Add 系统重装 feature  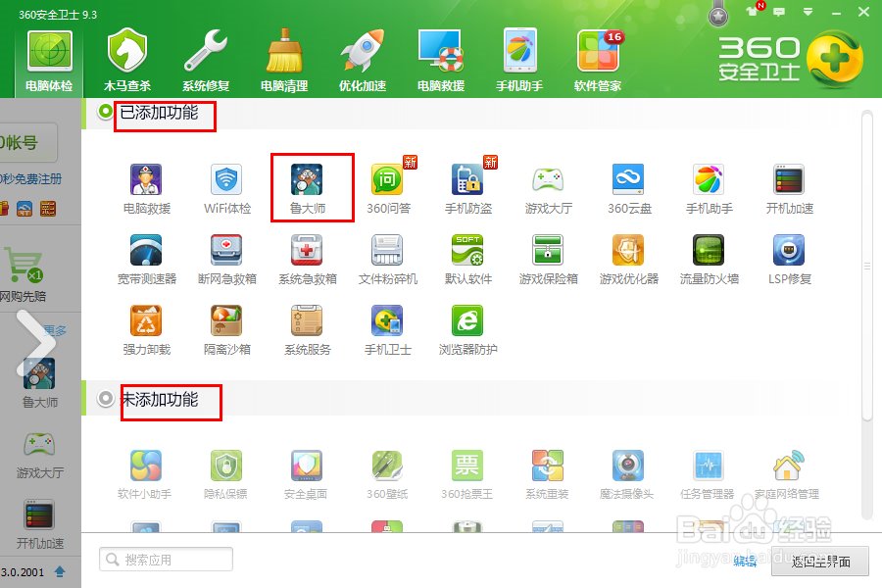click(547, 474)
